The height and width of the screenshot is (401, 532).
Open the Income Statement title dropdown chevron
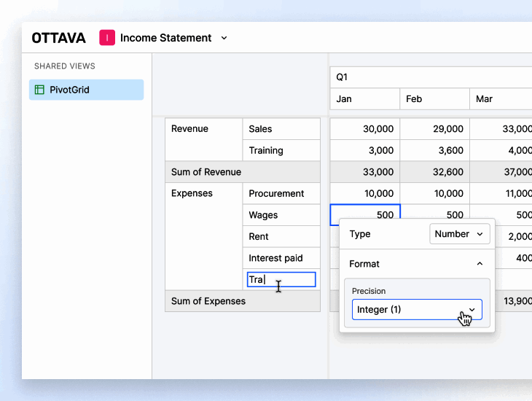click(x=224, y=38)
